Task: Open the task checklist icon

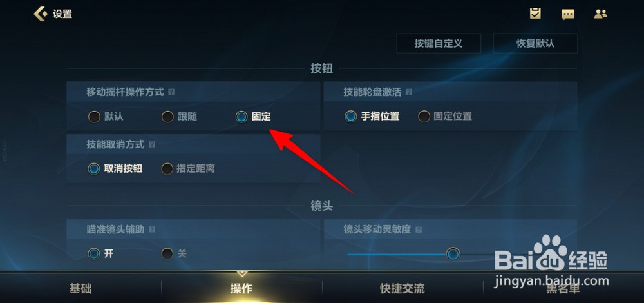Action: 535,14
